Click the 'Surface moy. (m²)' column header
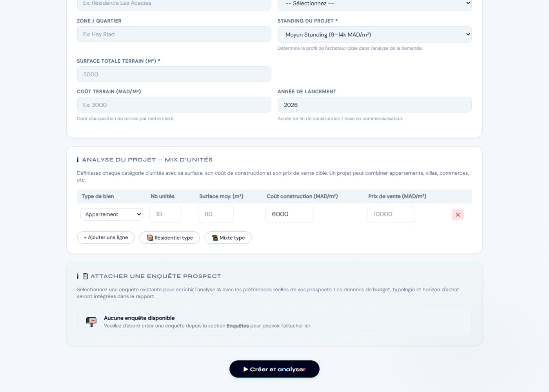The image size is (549, 392). (221, 196)
